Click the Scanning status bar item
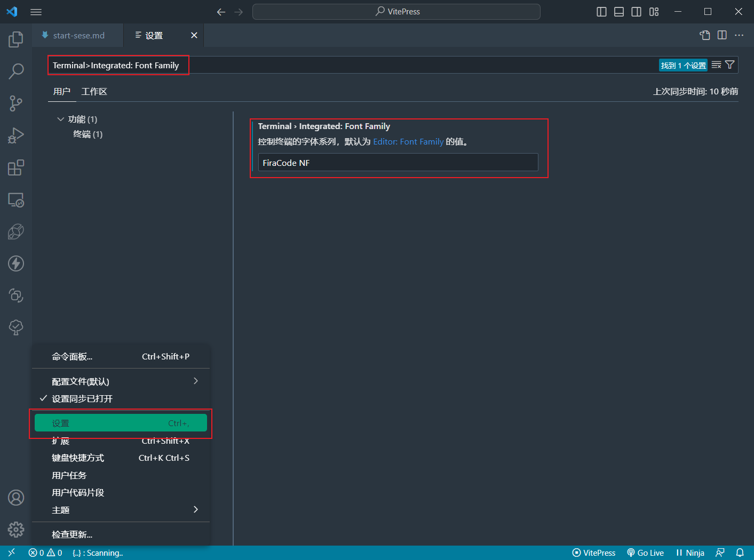This screenshot has height=560, width=754. coord(98,553)
